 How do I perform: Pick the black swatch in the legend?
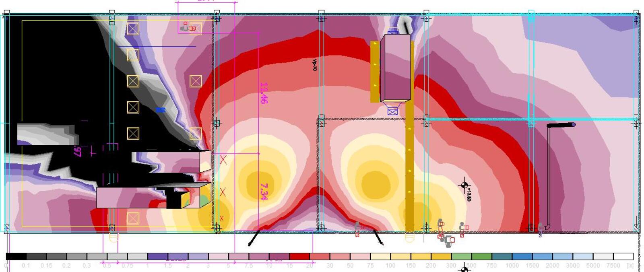pos(16,256)
